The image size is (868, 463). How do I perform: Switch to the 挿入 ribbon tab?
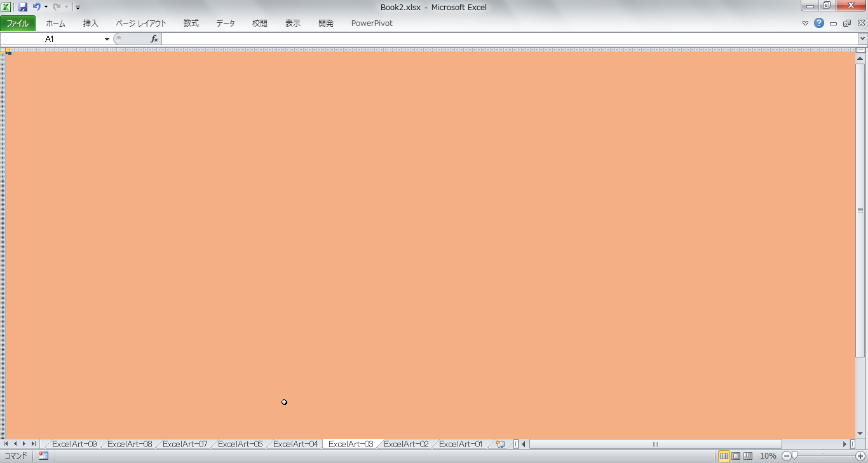tap(91, 24)
